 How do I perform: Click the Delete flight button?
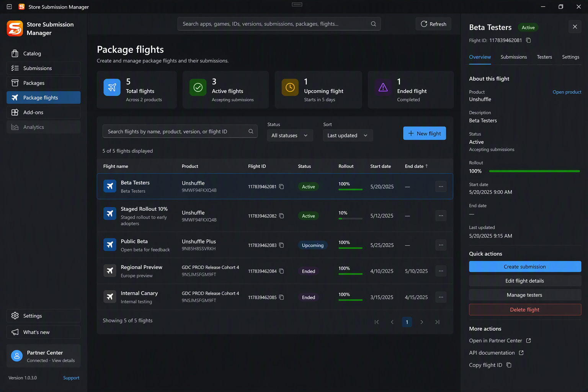tap(525, 309)
